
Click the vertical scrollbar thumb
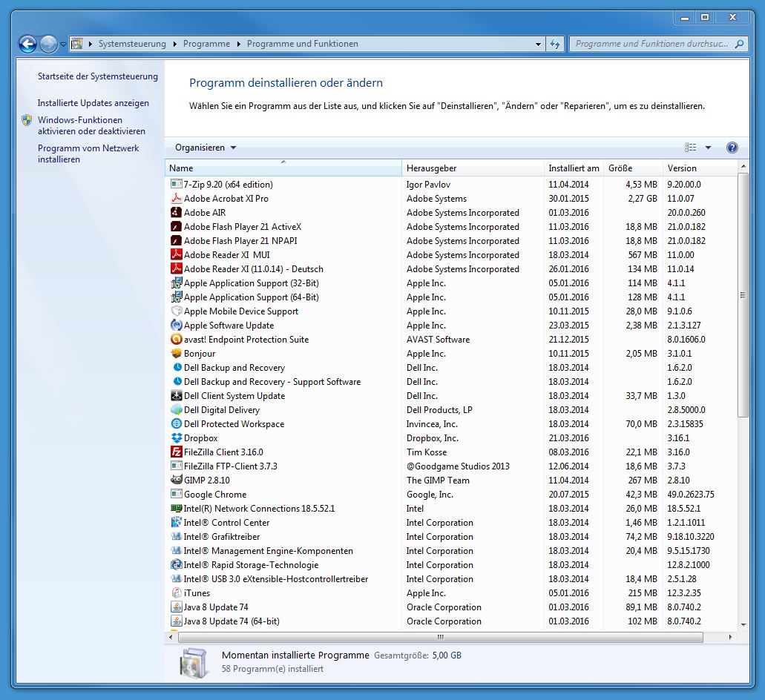coord(743,295)
